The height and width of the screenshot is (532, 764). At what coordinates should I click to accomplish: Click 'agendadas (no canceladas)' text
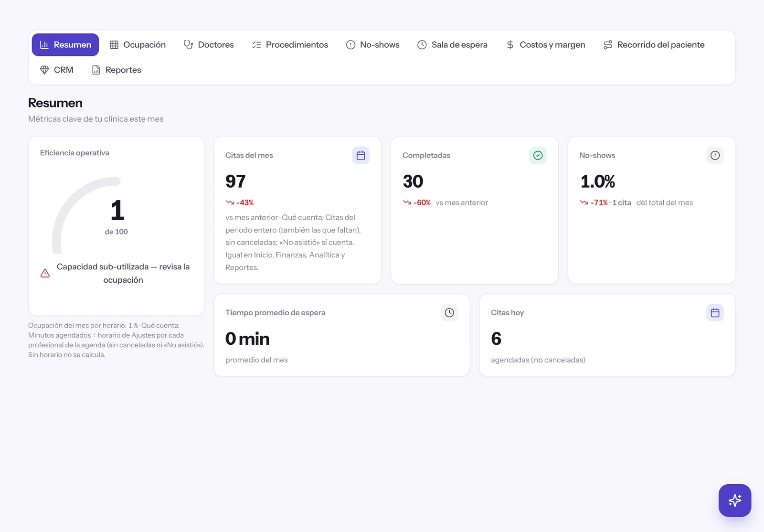[538, 360]
